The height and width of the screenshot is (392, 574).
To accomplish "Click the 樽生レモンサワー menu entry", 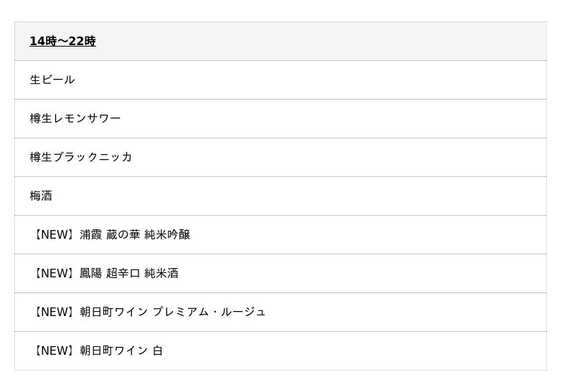I will (x=75, y=119).
